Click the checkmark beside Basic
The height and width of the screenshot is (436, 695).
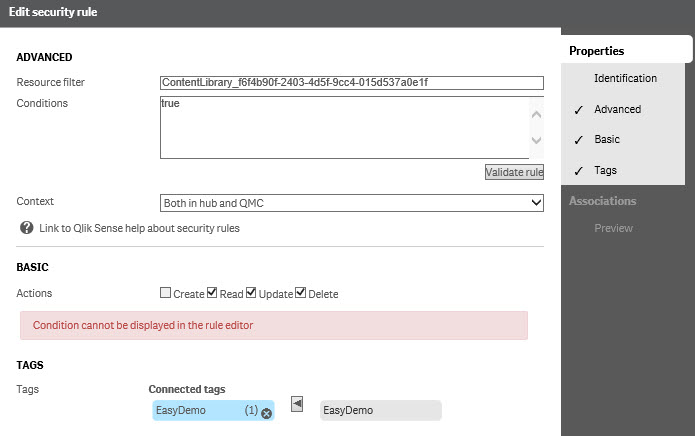click(578, 140)
